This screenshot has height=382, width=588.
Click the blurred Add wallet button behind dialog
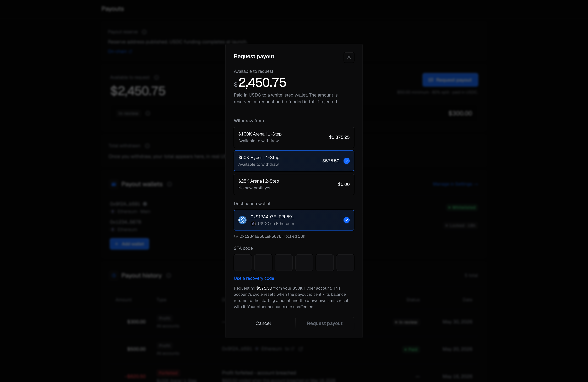(129, 244)
